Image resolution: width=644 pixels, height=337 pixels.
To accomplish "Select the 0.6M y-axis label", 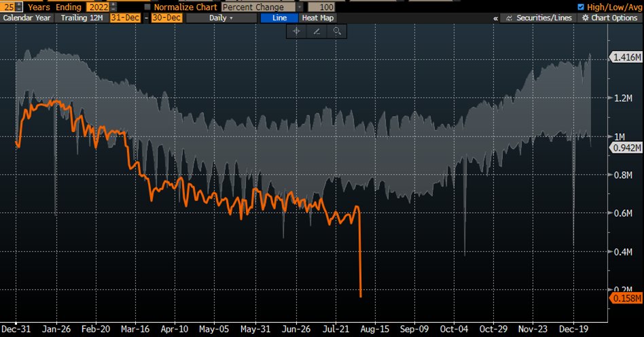I will pyautogui.click(x=623, y=213).
